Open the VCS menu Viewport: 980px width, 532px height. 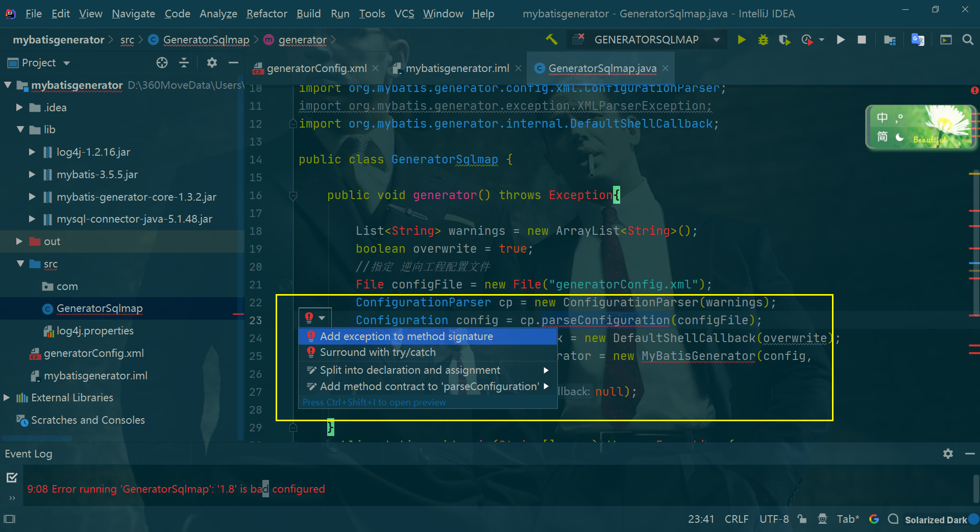coord(404,14)
